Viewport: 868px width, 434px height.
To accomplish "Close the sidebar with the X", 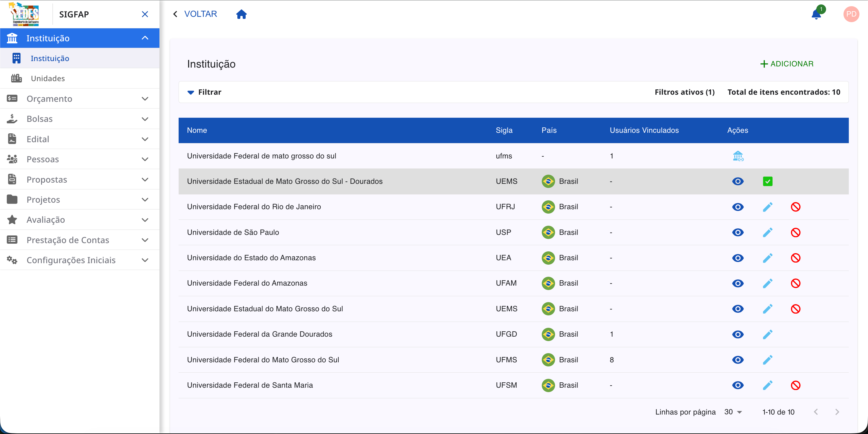I will click(x=145, y=14).
